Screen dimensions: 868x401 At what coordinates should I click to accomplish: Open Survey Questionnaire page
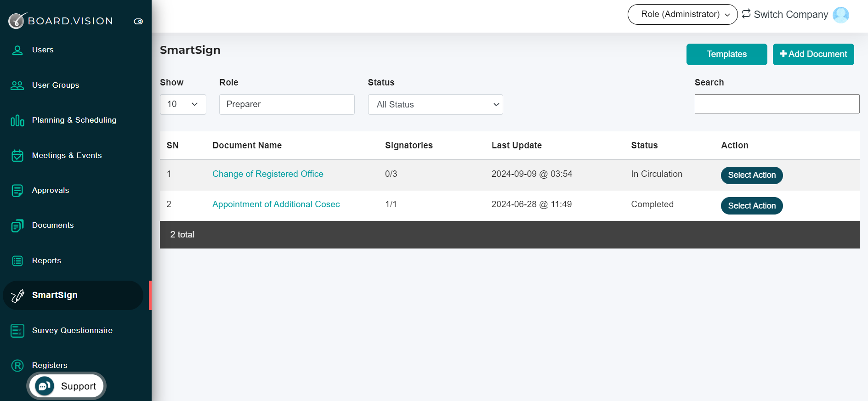(73, 331)
